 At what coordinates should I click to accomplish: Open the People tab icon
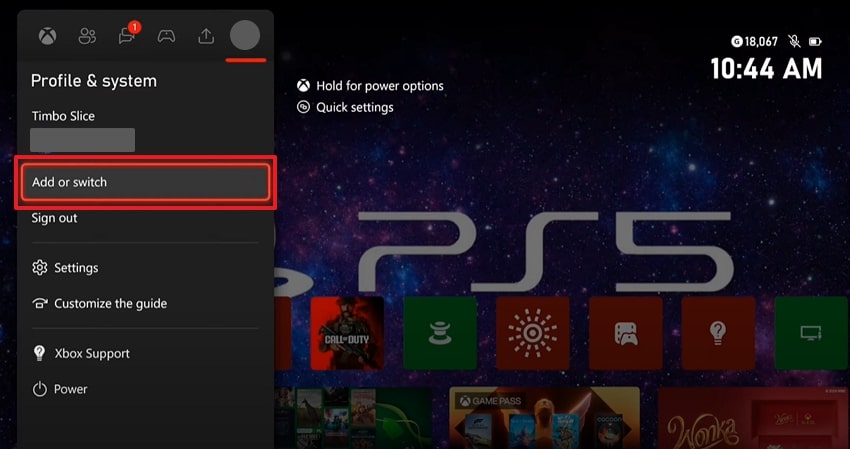[x=87, y=36]
